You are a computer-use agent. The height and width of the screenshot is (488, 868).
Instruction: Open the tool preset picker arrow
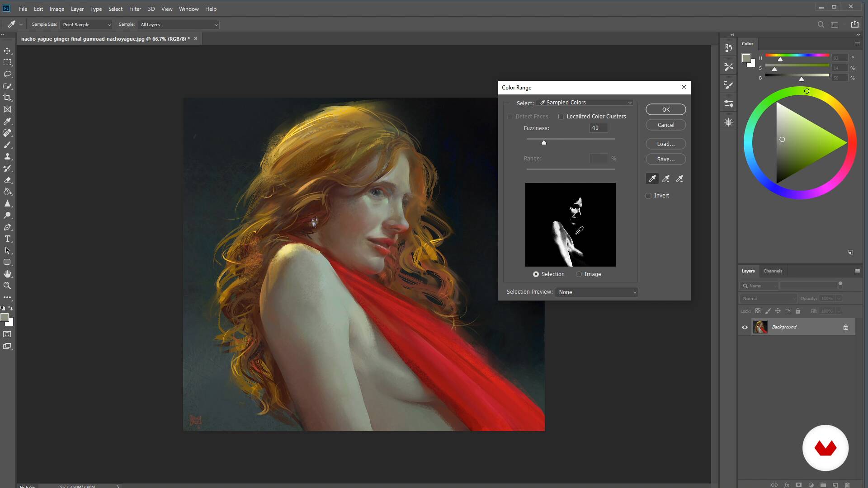(x=21, y=25)
